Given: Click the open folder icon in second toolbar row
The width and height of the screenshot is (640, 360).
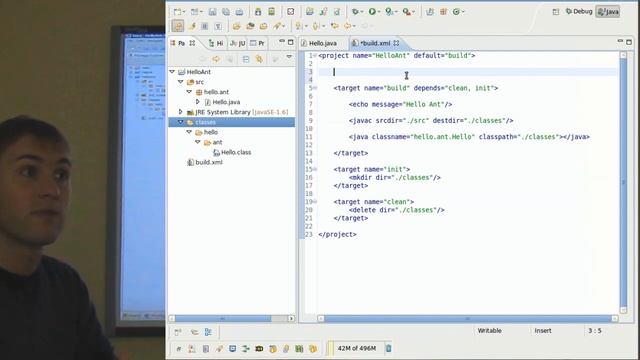Looking at the screenshot, I should pyautogui.click(x=236, y=26).
